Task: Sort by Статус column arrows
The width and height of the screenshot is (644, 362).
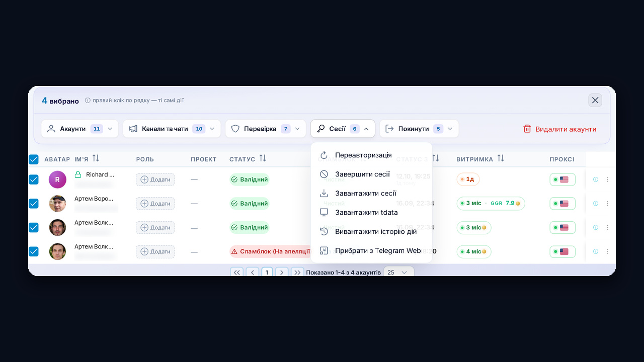Action: pyautogui.click(x=263, y=158)
